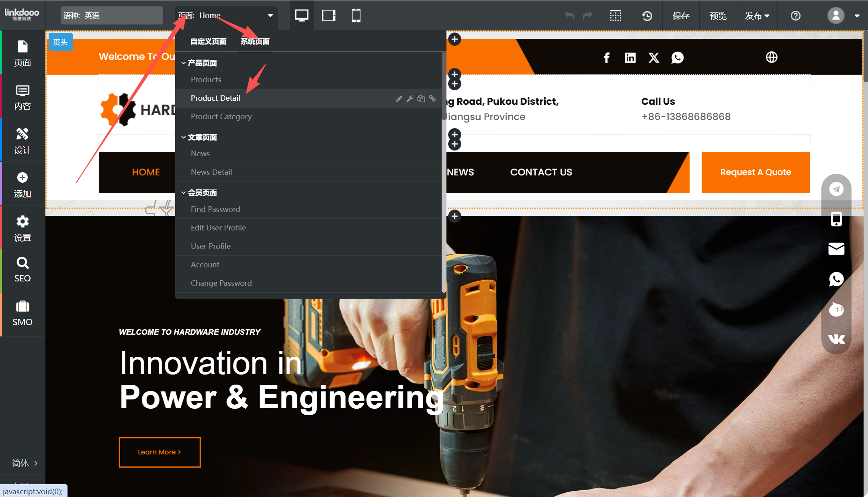This screenshot has width=868, height=497.
Task: Open the history clock icon
Action: point(647,16)
